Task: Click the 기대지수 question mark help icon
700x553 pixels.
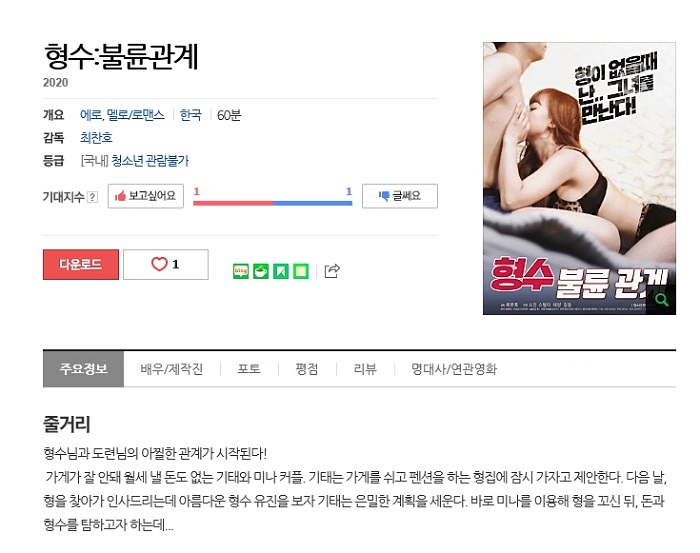Action: coord(92,197)
